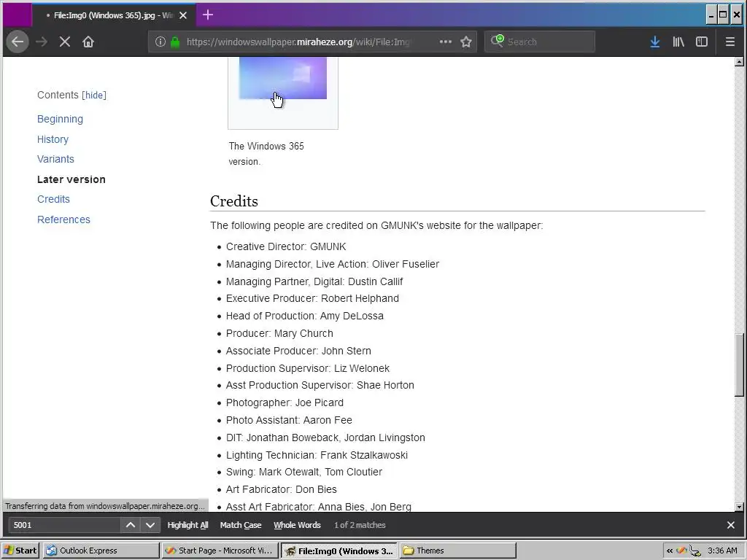Click '1 of 2 matches' find status
The width and height of the screenshot is (747, 560).
(360, 525)
